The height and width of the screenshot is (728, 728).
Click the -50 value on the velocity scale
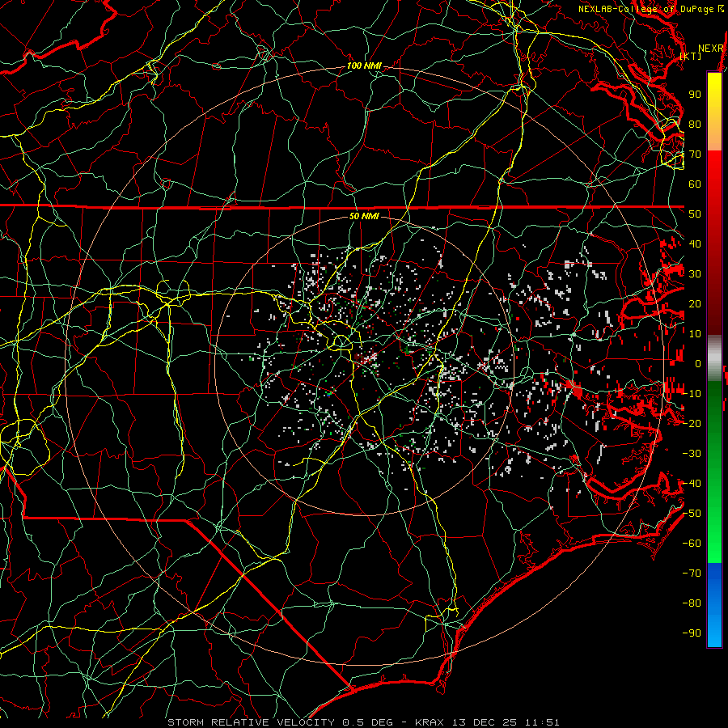(x=692, y=514)
